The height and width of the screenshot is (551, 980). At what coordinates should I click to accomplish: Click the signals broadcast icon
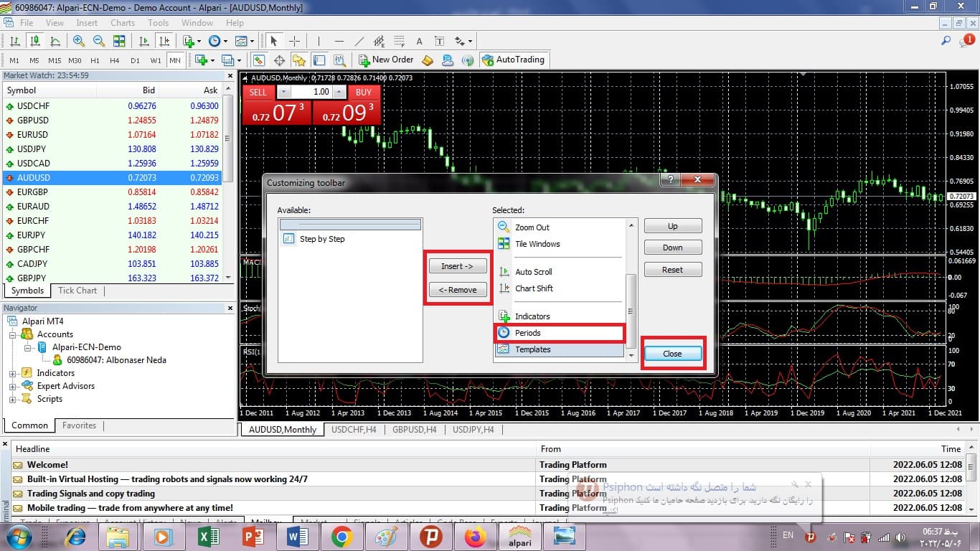468,60
